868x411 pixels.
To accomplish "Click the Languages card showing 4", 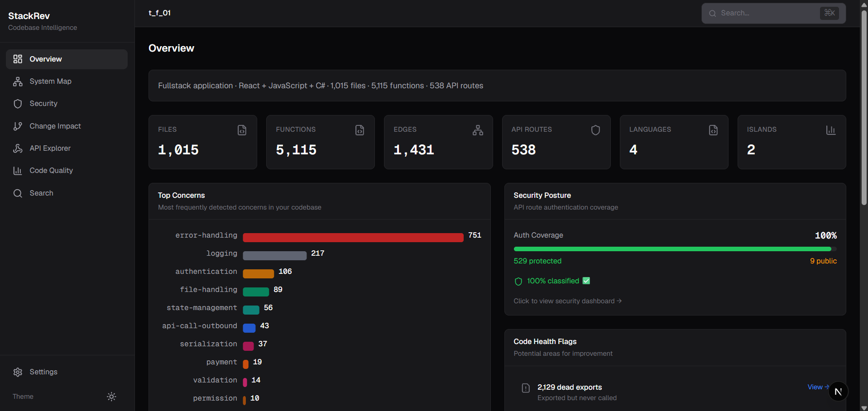I will tap(674, 142).
